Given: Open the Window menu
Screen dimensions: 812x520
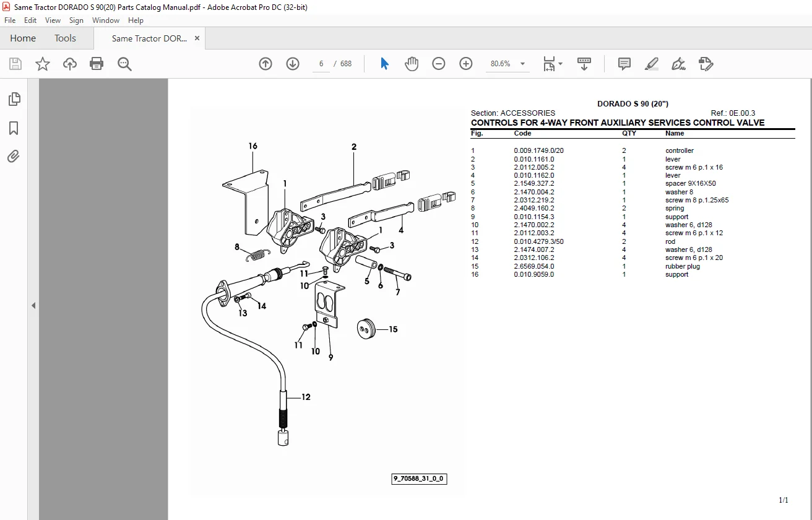Looking at the screenshot, I should point(106,20).
